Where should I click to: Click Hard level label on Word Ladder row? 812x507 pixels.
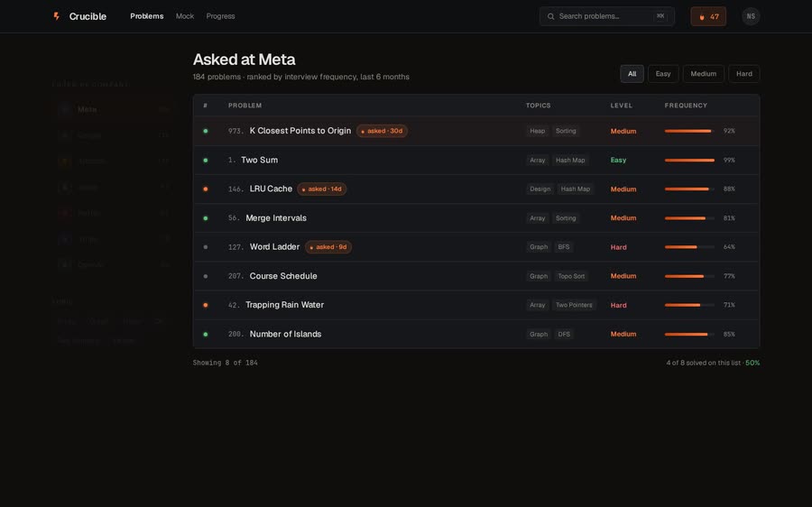618,247
